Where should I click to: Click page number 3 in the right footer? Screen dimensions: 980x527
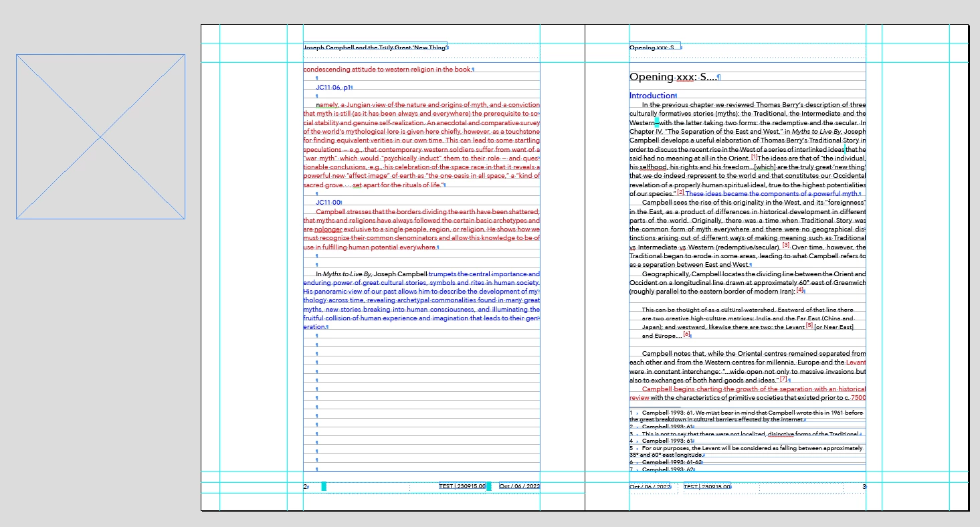coord(864,486)
